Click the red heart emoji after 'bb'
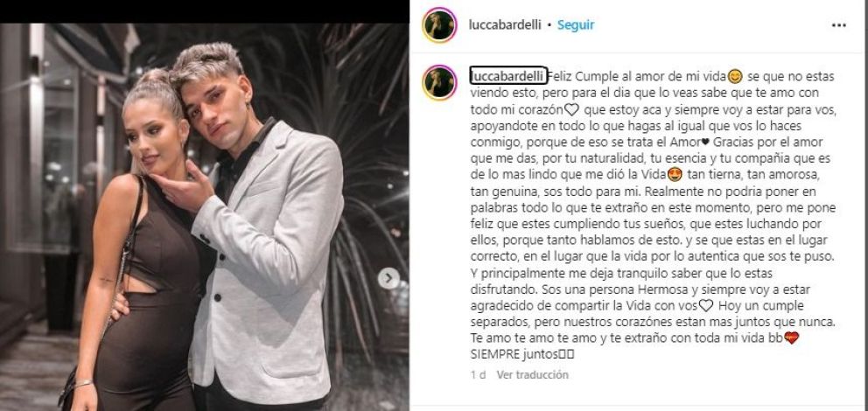This screenshot has height=411, width=868. coord(792,338)
